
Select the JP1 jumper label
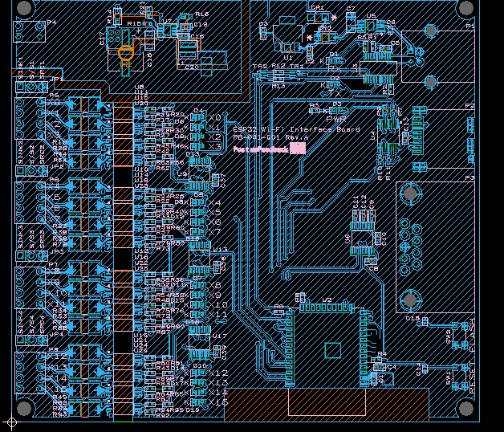pyautogui.click(x=57, y=79)
